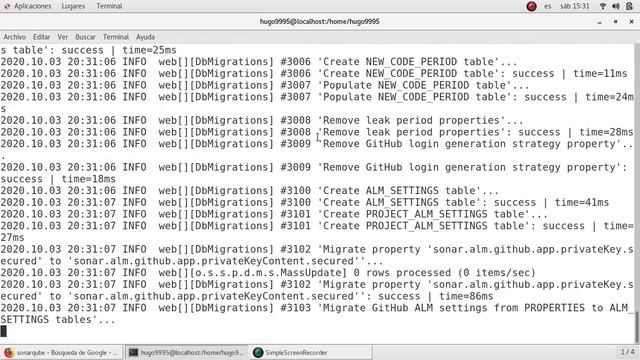Open the Ayuda menu
The image size is (640, 360).
coord(145,37)
